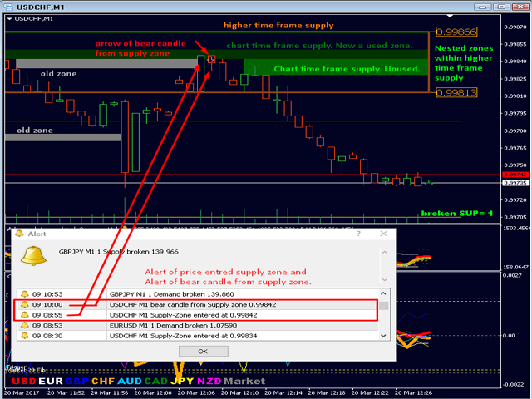Screen dimensions: 532x399
Task: Close the Alert dialog with X
Action: coord(383,234)
